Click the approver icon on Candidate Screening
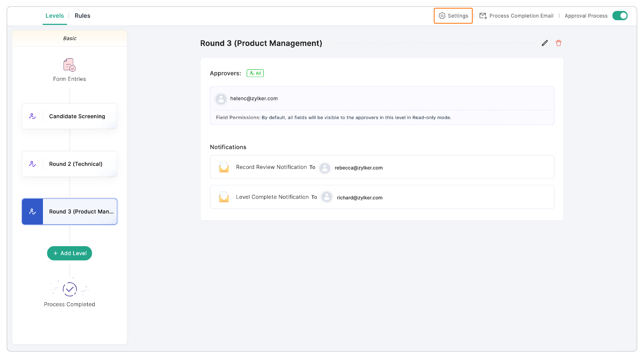Screen dimensions: 644x358 pyautogui.click(x=32, y=116)
